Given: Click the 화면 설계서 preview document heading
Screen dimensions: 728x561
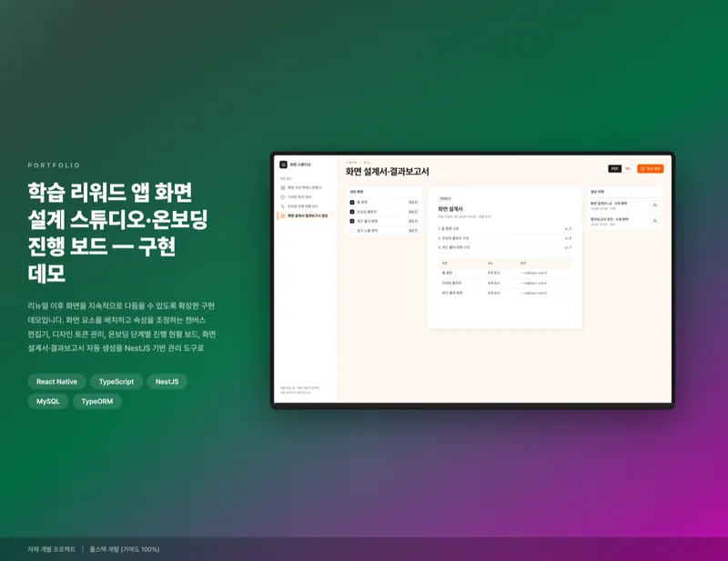Looking at the screenshot, I should coord(450,209).
